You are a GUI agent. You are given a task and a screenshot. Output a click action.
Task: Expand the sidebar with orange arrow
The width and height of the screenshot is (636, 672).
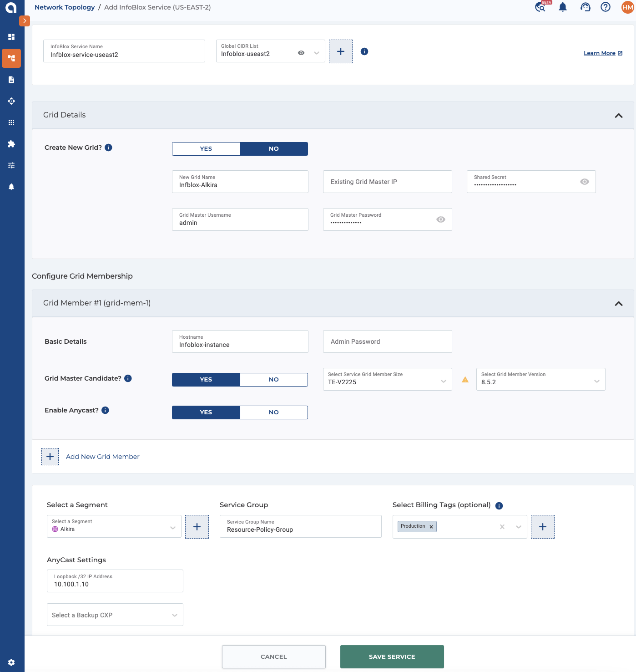click(25, 21)
